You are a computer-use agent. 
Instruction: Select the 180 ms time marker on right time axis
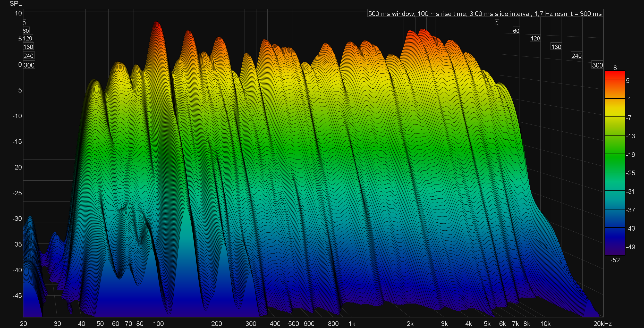click(556, 47)
